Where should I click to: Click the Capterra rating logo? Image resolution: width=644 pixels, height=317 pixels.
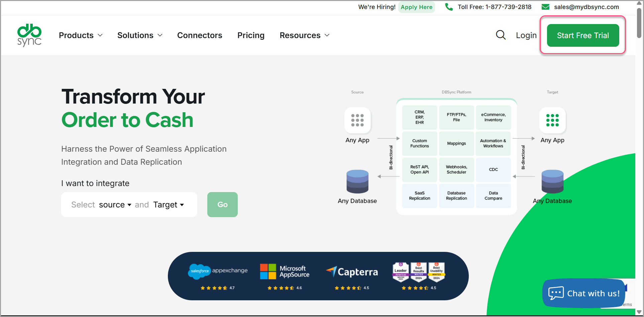point(352,272)
